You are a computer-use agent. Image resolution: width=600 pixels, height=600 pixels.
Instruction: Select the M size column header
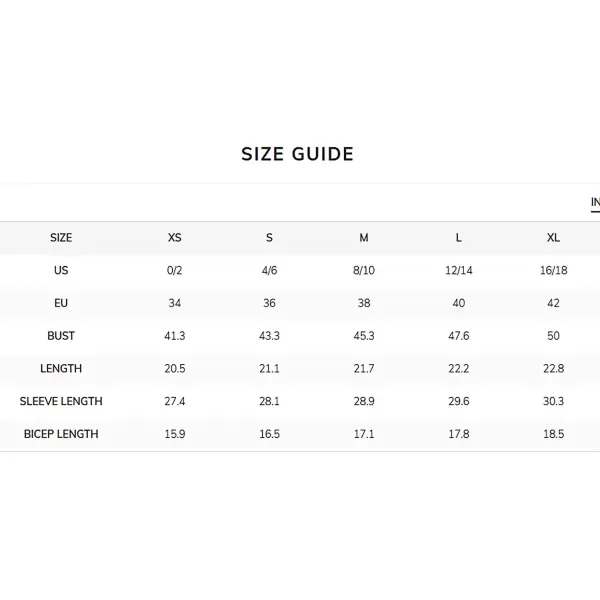[364, 238]
